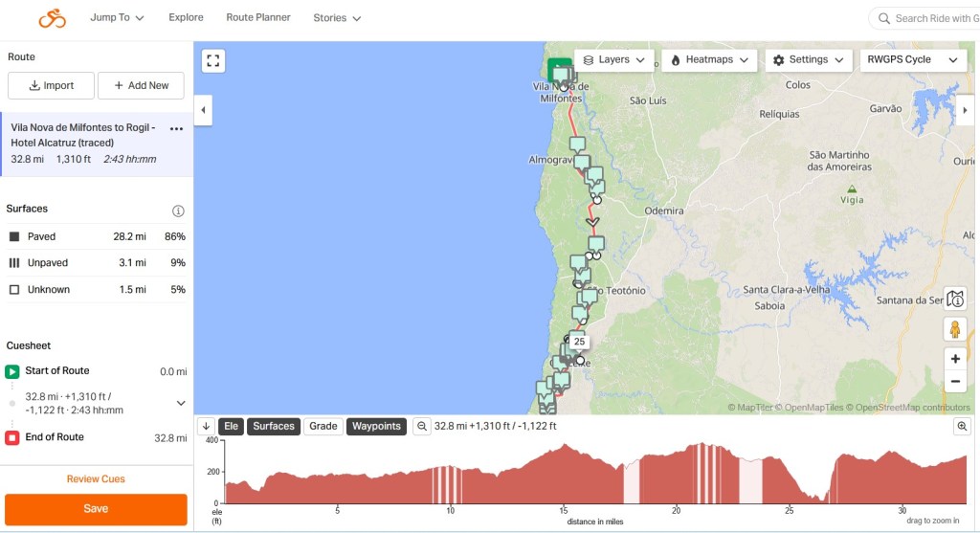Click the 25 mile marker on map
The width and height of the screenshot is (980, 533).
(579, 342)
